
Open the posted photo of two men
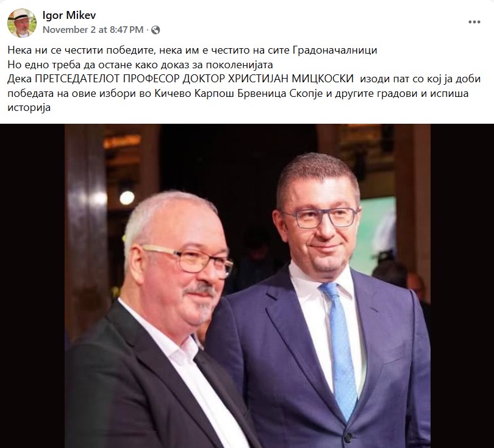(247, 285)
